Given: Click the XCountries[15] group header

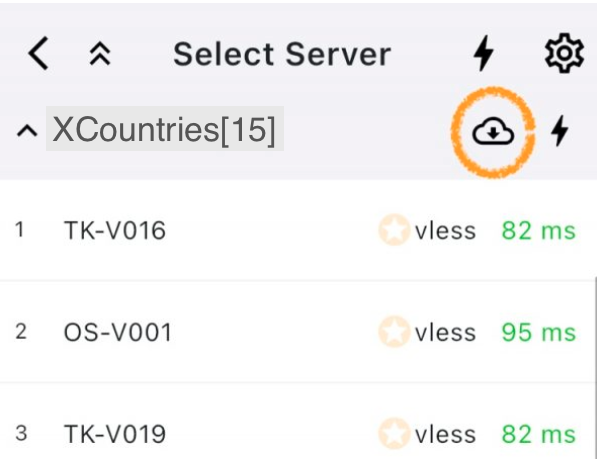Looking at the screenshot, I should coord(164,129).
